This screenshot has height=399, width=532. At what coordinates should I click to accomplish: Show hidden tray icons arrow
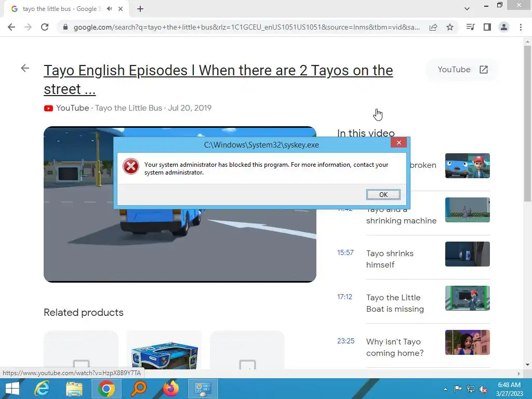click(445, 389)
